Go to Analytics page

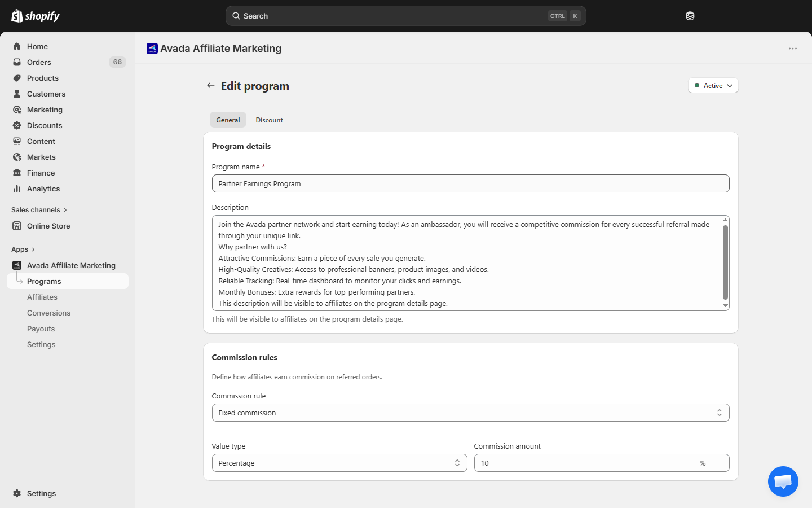point(43,189)
